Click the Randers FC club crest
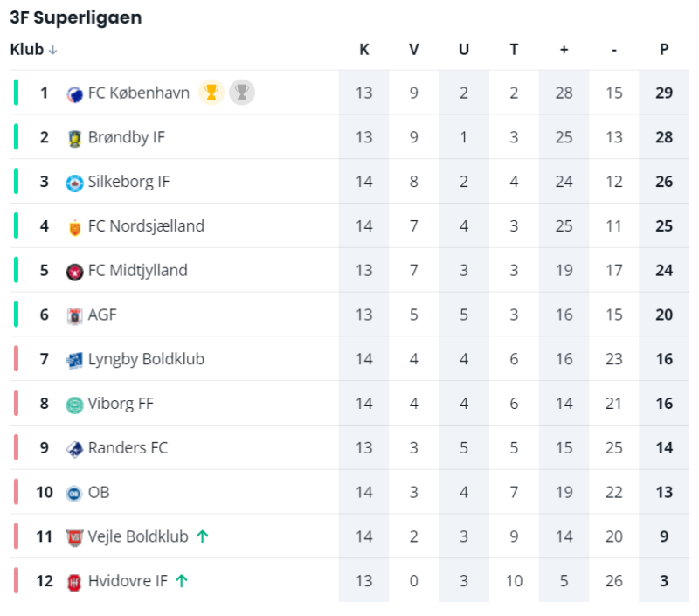The width and height of the screenshot is (699, 616). 75,449
